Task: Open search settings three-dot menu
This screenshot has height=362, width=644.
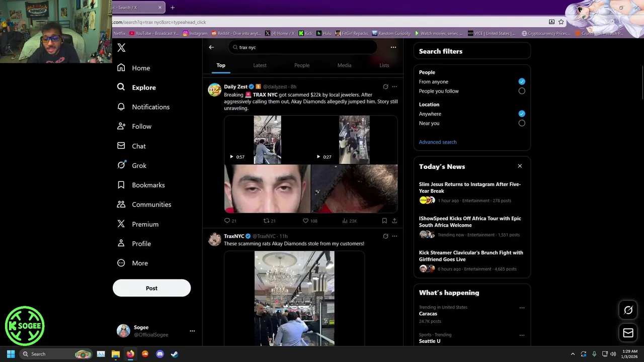Action: click(393, 47)
